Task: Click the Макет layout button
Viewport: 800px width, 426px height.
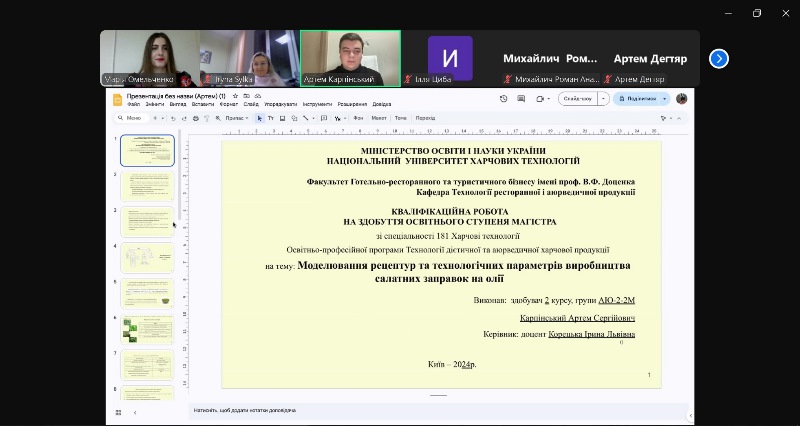Action: pos(379,118)
